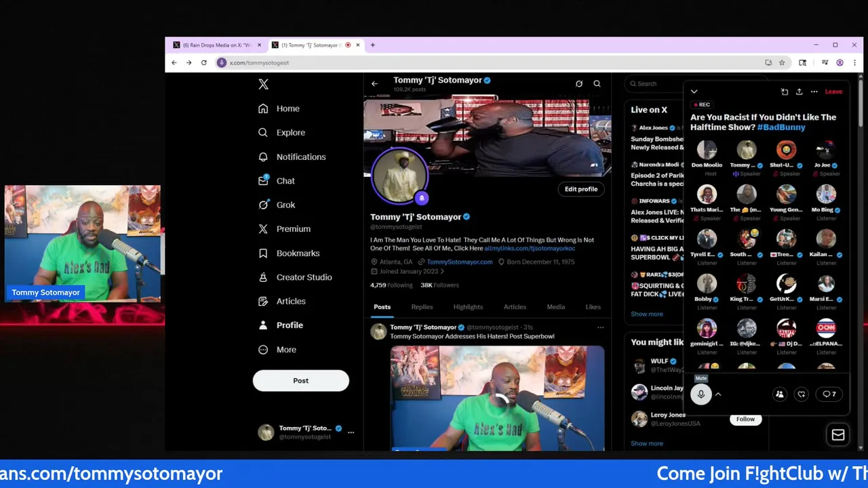Select Don Moolio host avatar in the Space
This screenshot has height=488, width=868.
pos(707,150)
